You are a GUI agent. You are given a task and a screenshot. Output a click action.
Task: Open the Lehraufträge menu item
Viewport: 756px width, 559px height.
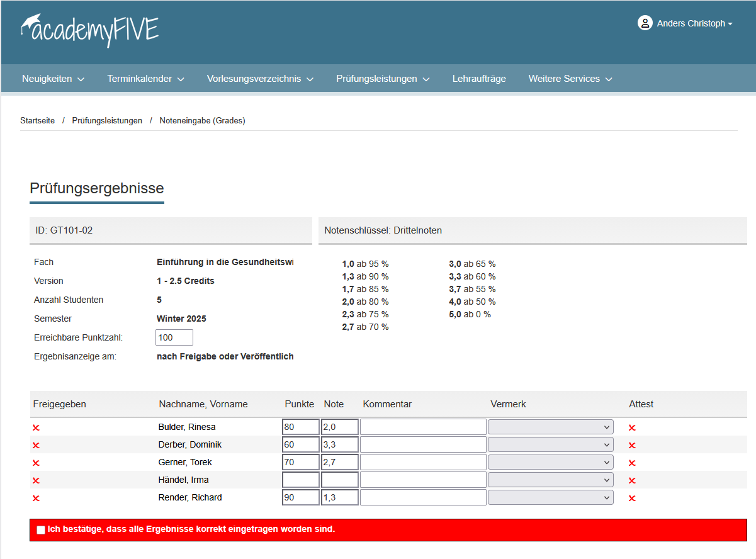coord(479,79)
